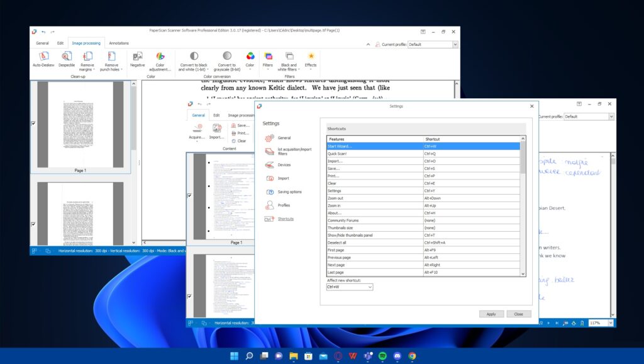Click back window thumbnail panel scrollbar
The height and width of the screenshot is (364, 644).
coord(133,163)
